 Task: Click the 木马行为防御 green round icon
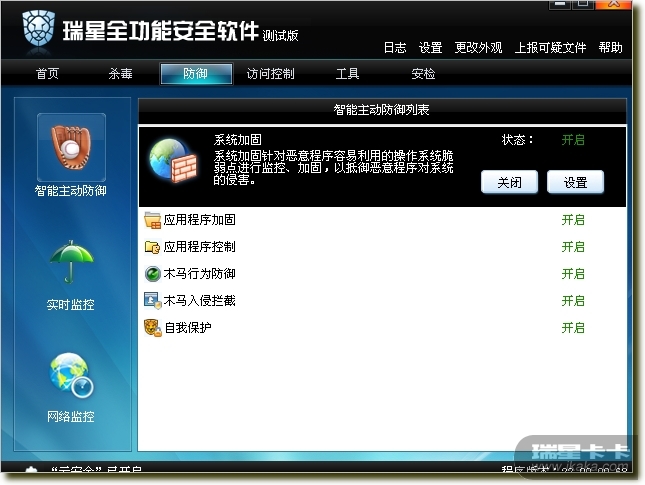pos(152,274)
